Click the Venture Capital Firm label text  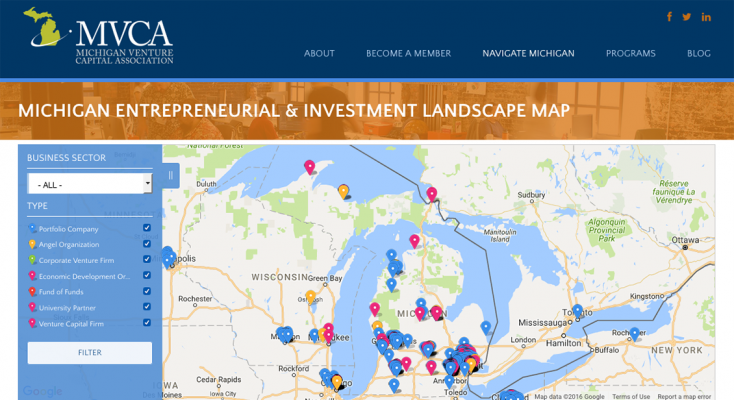tap(71, 324)
